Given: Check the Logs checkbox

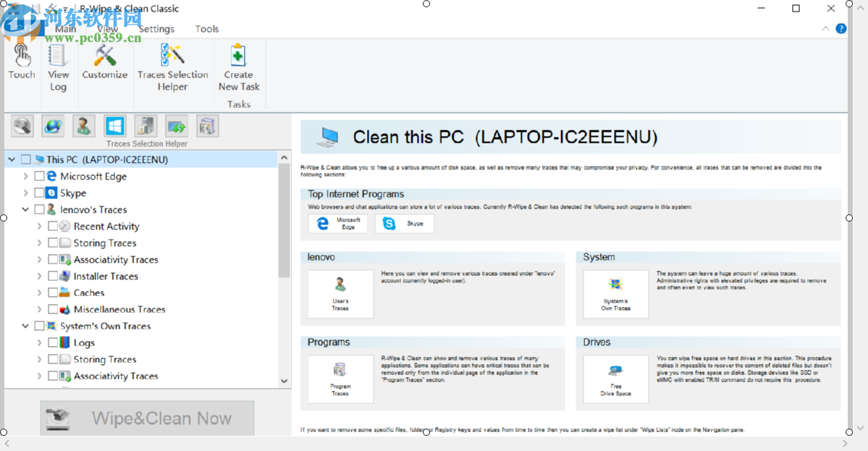Looking at the screenshot, I should point(53,342).
